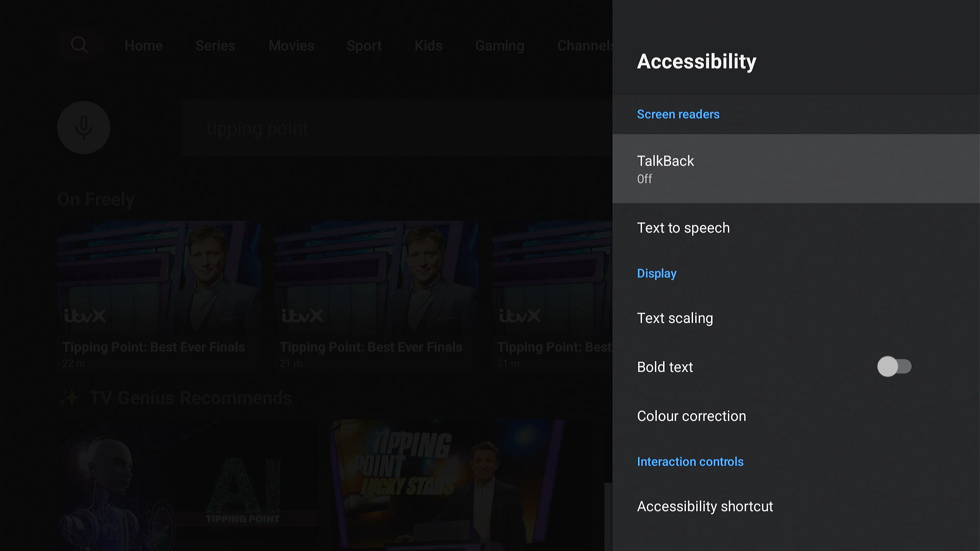Click the 'tipping point' search field
This screenshot has width=980, height=551.
(397, 128)
